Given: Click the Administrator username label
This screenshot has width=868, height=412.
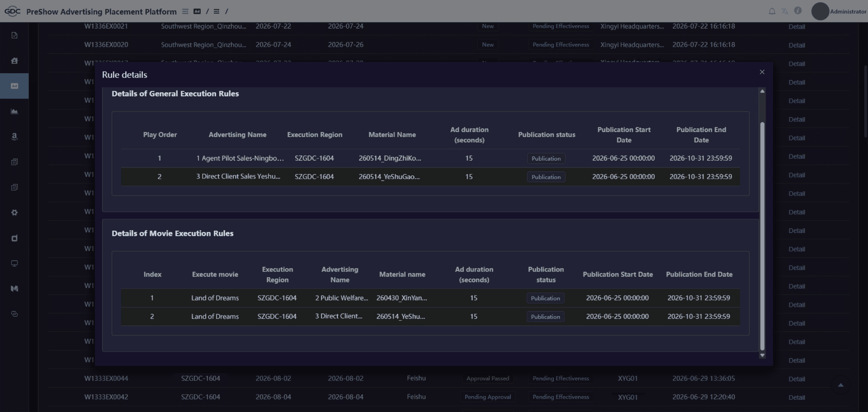Looking at the screenshot, I should pyautogui.click(x=848, y=12).
